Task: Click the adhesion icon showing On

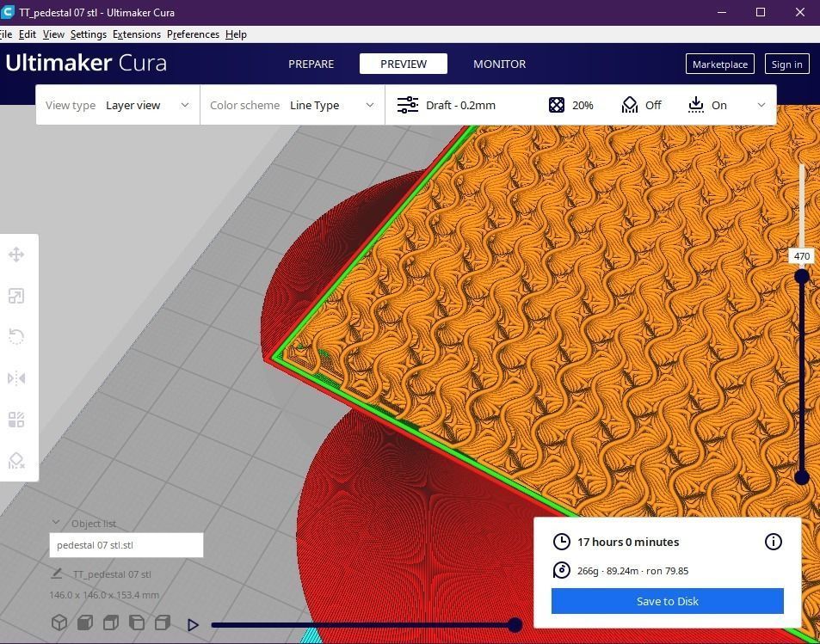Action: 695,105
